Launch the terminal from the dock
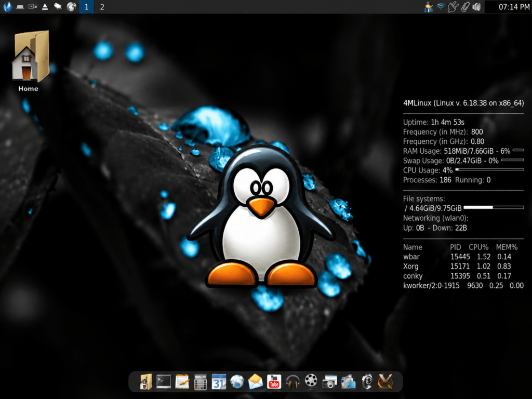The width and height of the screenshot is (532, 399). (164, 382)
